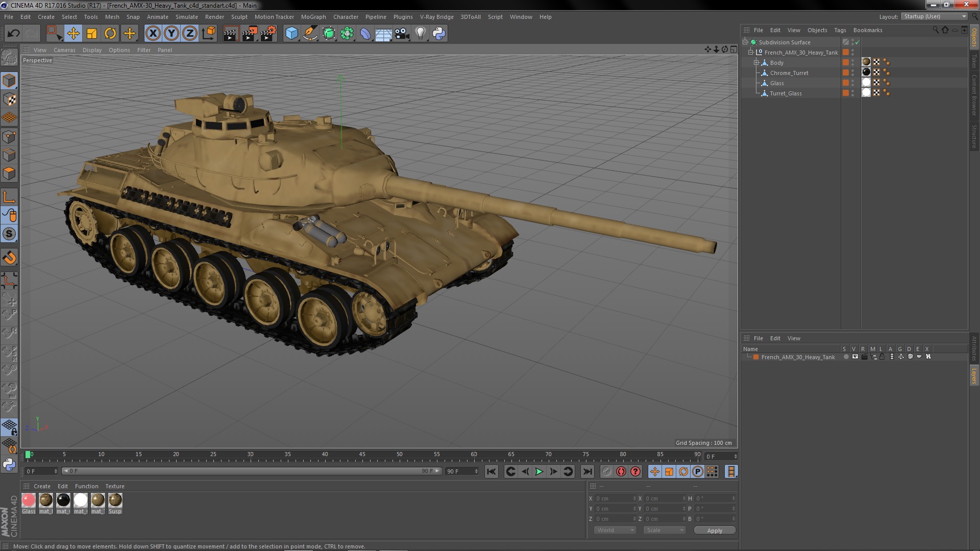
Task: Expand the Body object in tree
Action: tap(756, 63)
